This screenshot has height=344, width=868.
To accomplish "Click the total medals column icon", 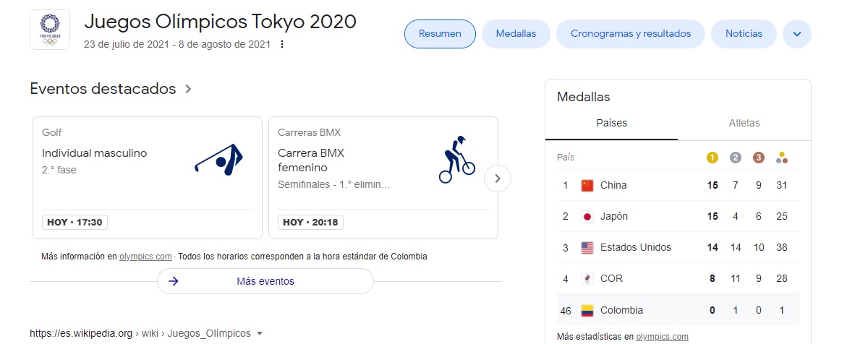I will tap(781, 158).
